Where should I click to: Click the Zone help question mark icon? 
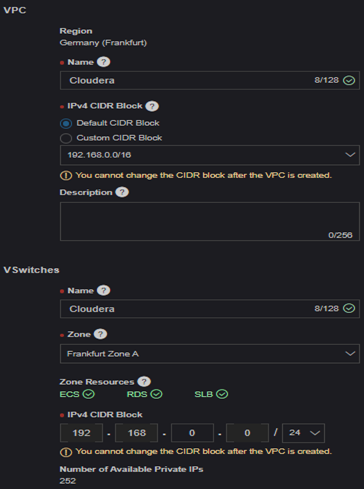pos(100,334)
